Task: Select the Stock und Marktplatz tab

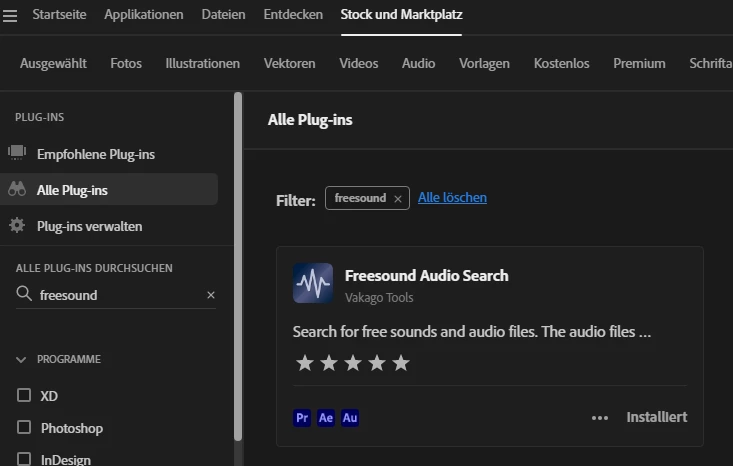Action: (x=402, y=14)
